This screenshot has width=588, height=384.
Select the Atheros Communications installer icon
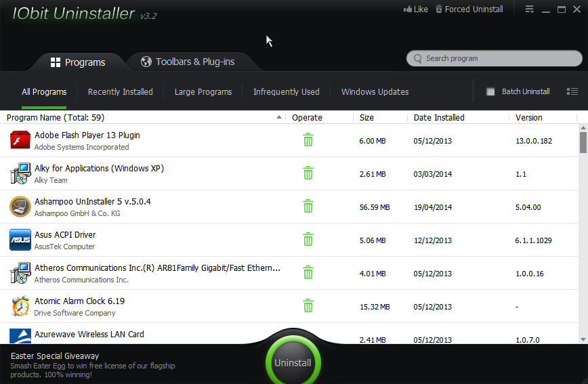point(20,273)
